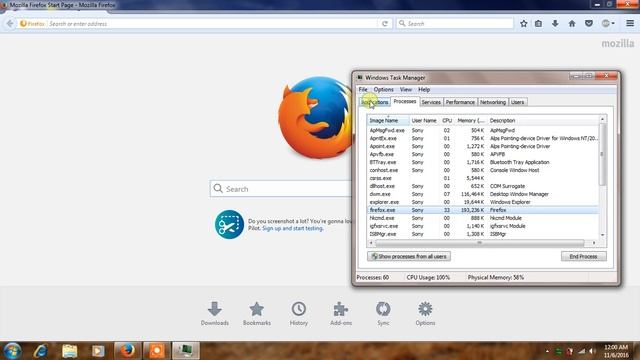Open Sync shortcut on start page
The height and width of the screenshot is (360, 640).
[x=383, y=313]
